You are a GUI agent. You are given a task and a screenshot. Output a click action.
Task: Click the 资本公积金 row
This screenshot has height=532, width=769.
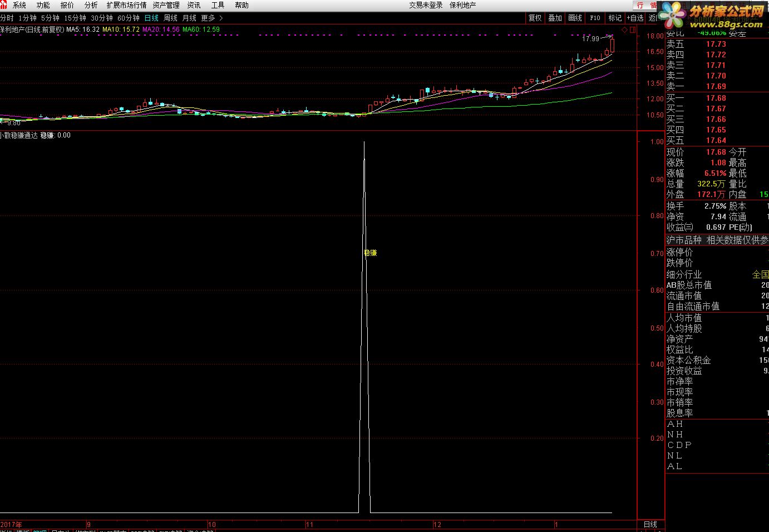(717, 360)
